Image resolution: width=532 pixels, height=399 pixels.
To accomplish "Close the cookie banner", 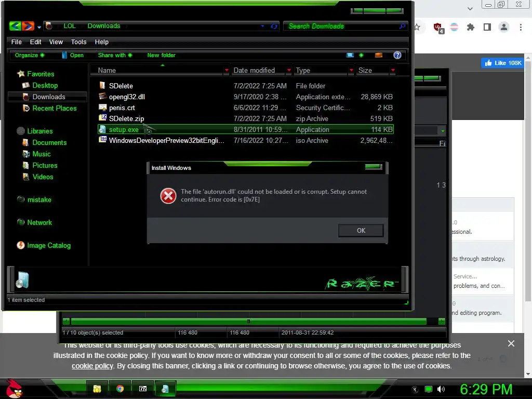I will tap(511, 343).
